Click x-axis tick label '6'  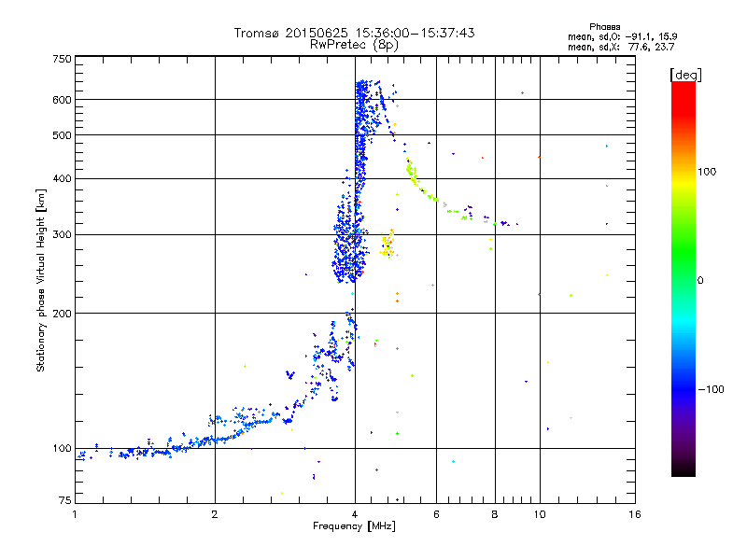tap(436, 514)
